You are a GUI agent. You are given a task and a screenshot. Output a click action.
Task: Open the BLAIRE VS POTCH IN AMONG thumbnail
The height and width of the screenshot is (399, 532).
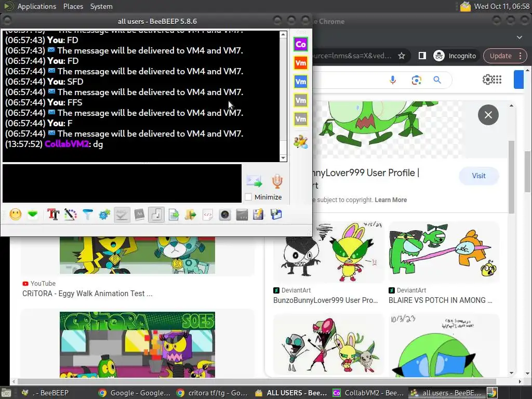[x=444, y=252]
